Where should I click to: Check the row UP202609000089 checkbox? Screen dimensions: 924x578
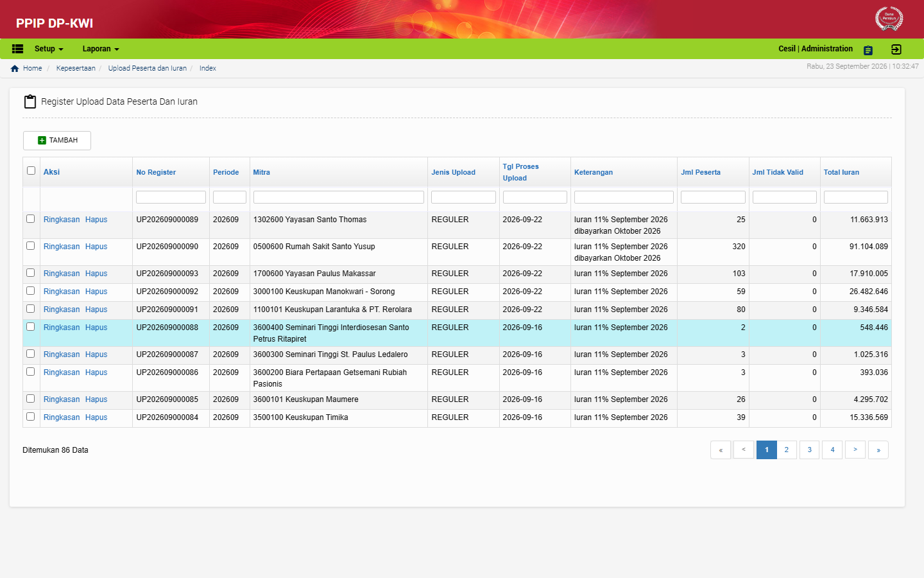(31, 219)
